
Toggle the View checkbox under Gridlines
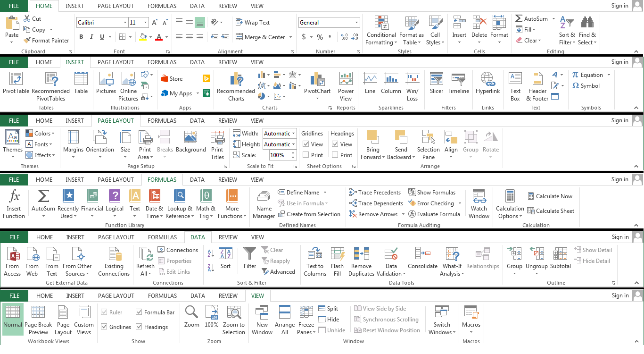pyautogui.click(x=306, y=144)
